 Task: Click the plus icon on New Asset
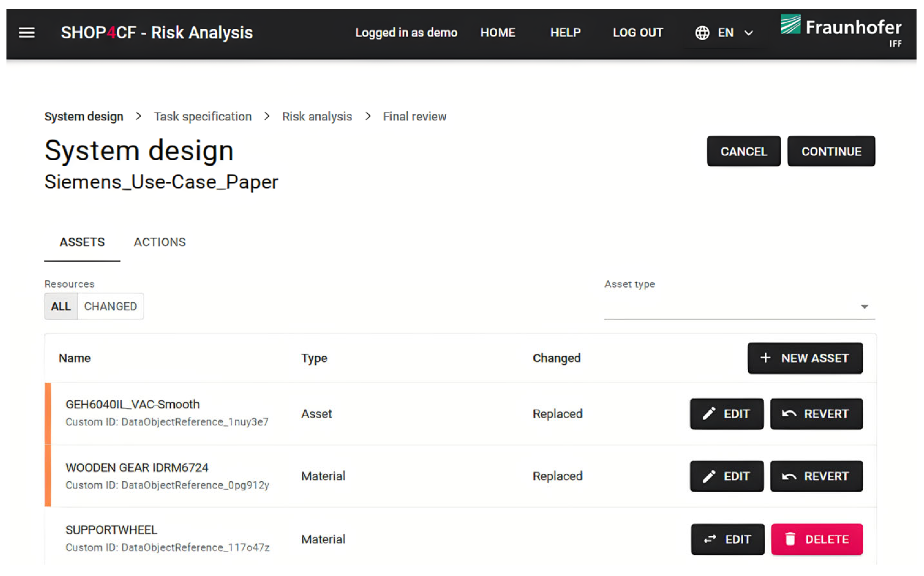click(765, 358)
